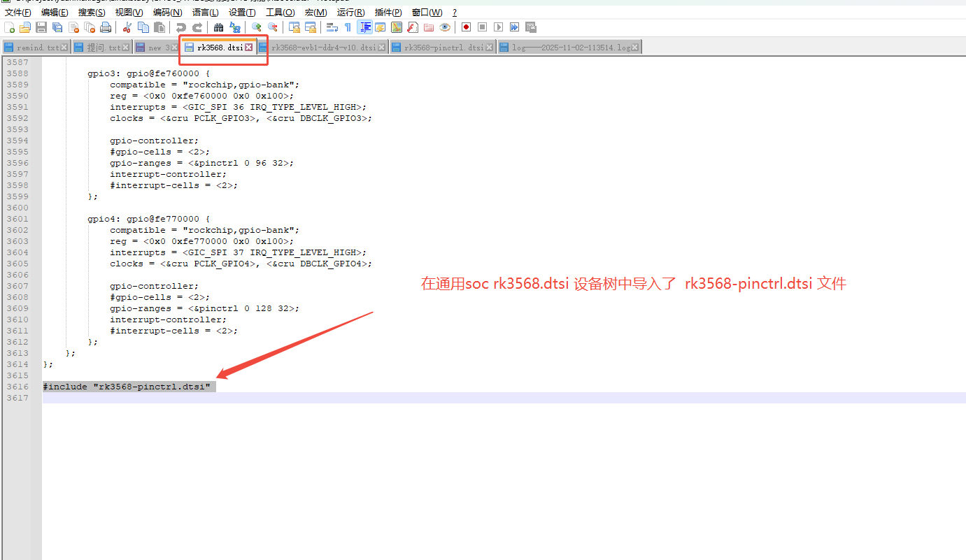Play back the recorded macro
This screenshot has height=560, width=966.
click(498, 27)
